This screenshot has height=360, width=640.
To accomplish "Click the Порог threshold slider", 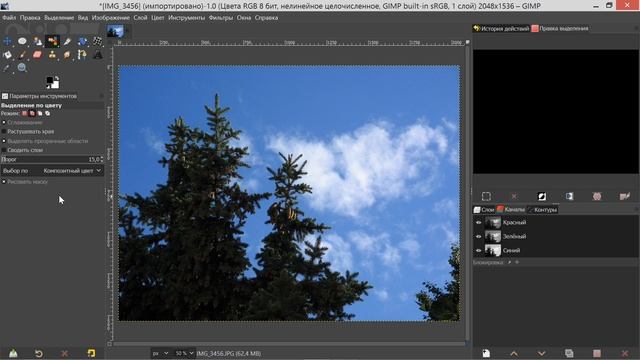I will coord(50,159).
